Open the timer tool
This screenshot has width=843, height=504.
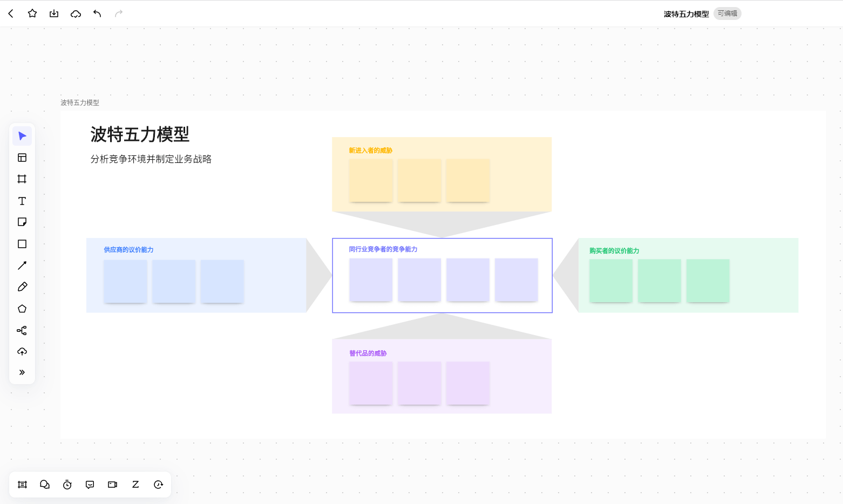(67, 485)
